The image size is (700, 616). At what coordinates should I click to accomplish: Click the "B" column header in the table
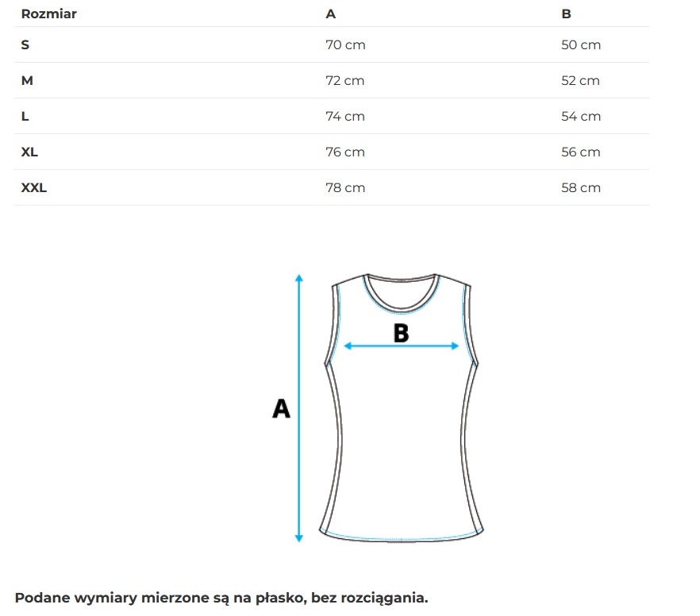point(566,13)
